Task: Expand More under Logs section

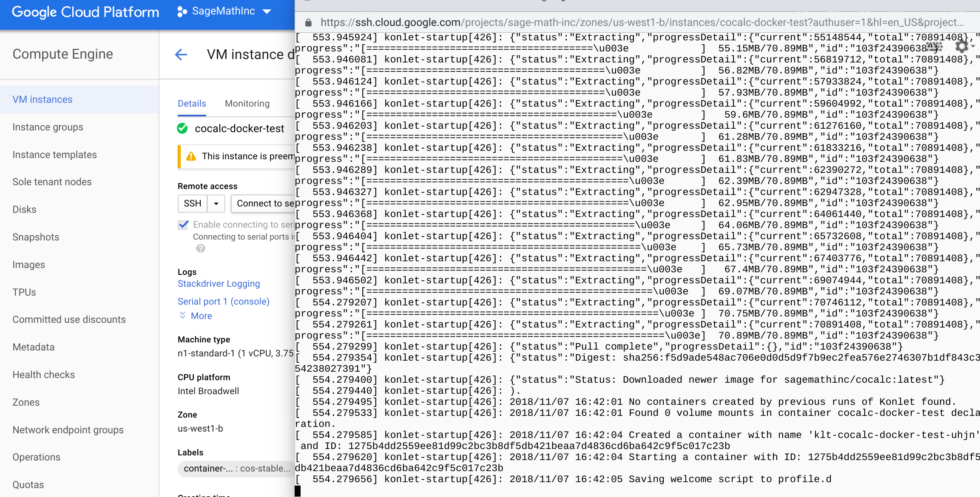Action: pos(196,316)
